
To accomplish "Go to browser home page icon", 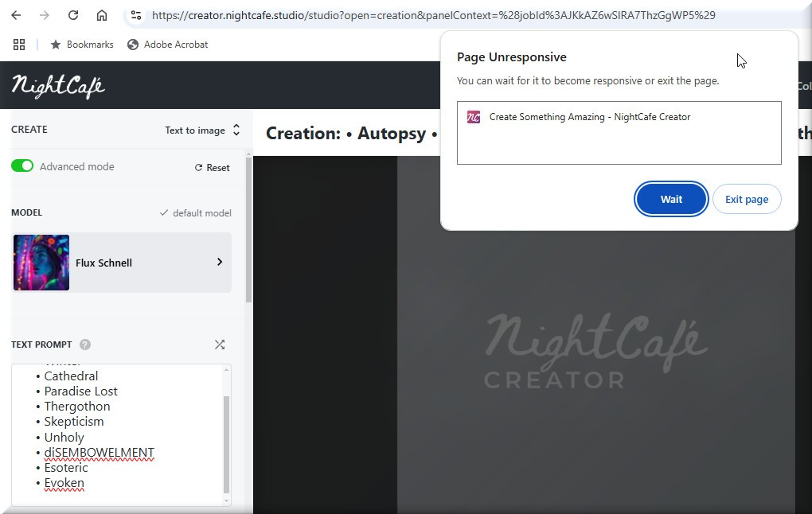I will tap(102, 15).
